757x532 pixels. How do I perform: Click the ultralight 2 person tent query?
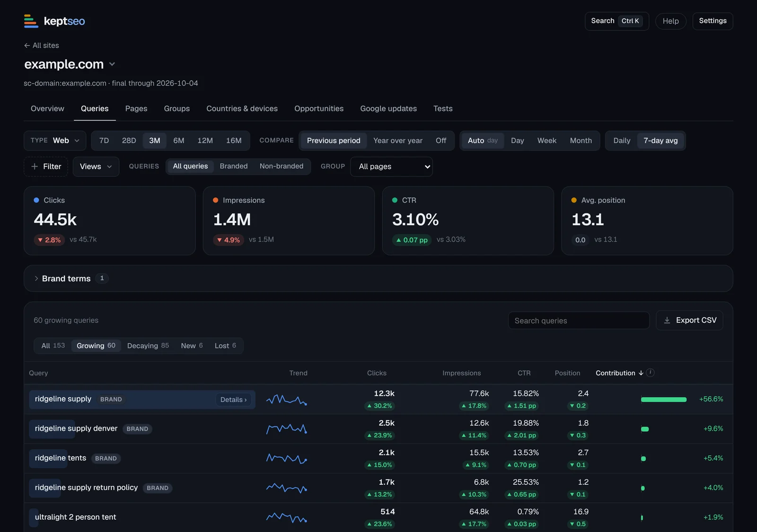[x=75, y=517]
